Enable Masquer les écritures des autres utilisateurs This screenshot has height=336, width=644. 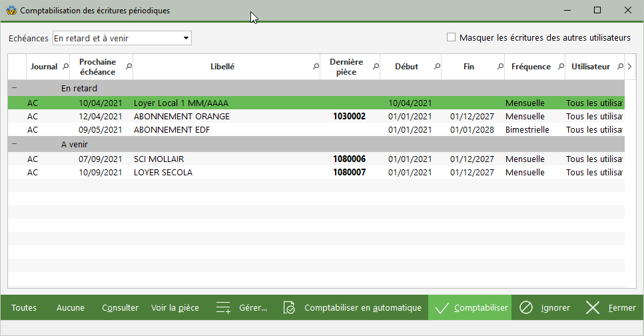(452, 38)
